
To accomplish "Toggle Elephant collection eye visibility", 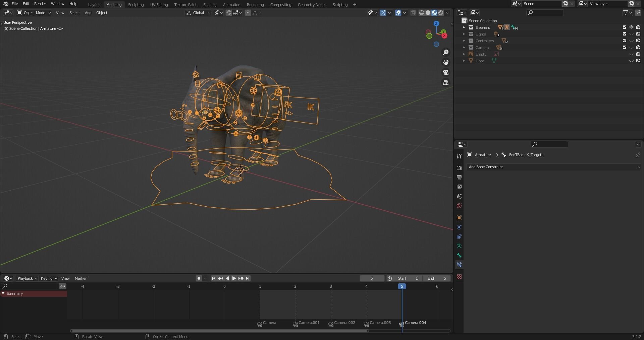I will coord(631,27).
